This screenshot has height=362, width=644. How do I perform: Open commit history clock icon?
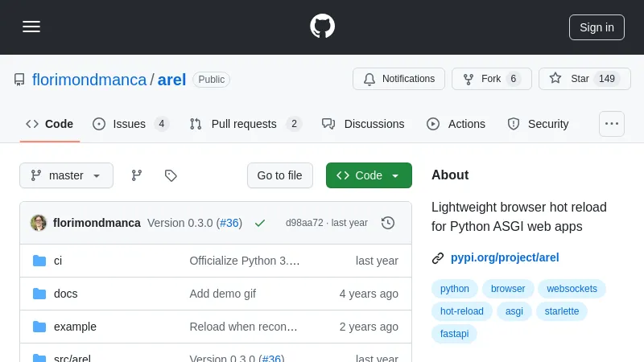(388, 223)
